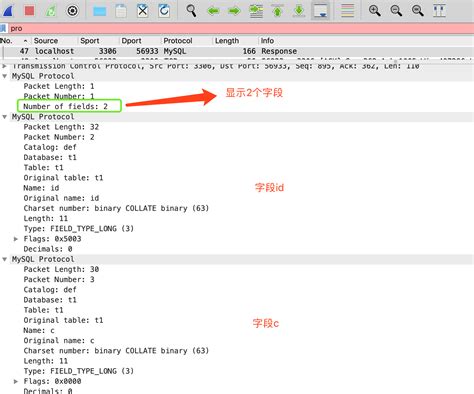Collapse MySQL Protocol section containing Packet Length: 1
The width and height of the screenshot is (474, 394).
[5, 76]
